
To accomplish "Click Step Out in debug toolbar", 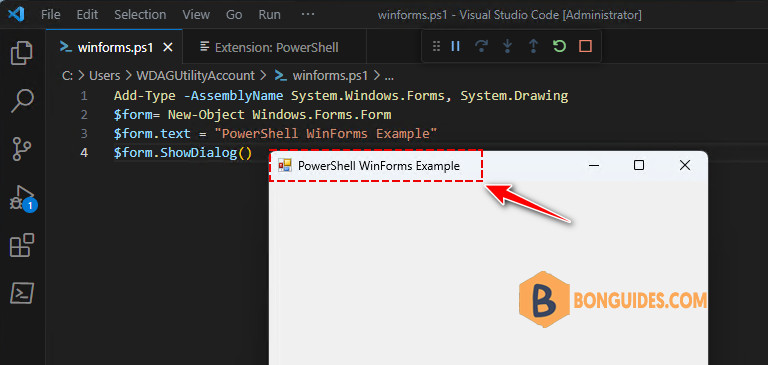I will point(533,47).
